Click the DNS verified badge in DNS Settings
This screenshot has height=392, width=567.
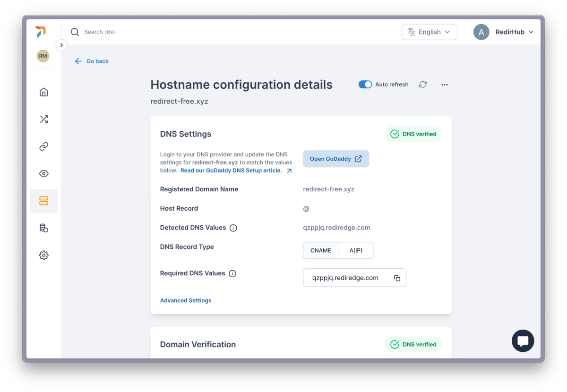[413, 134]
